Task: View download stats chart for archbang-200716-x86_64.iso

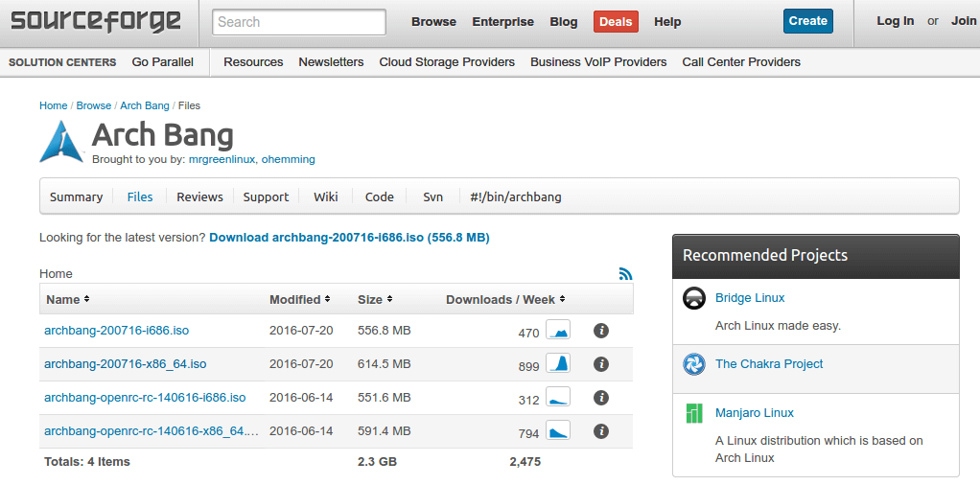Action: coord(558,363)
